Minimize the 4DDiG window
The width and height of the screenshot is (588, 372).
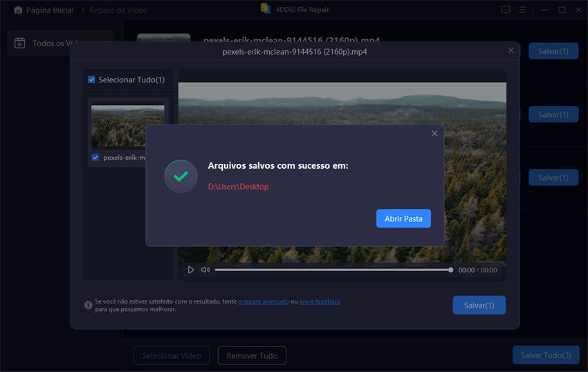click(x=545, y=10)
